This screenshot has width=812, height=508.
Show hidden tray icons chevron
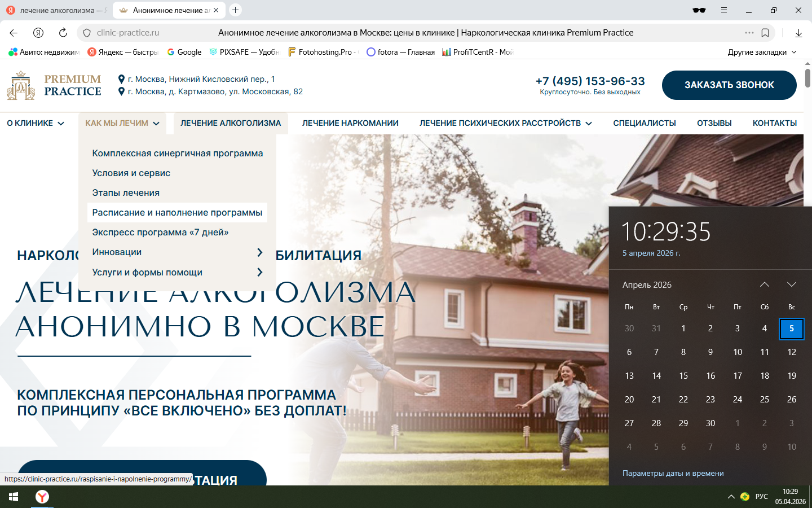point(731,497)
